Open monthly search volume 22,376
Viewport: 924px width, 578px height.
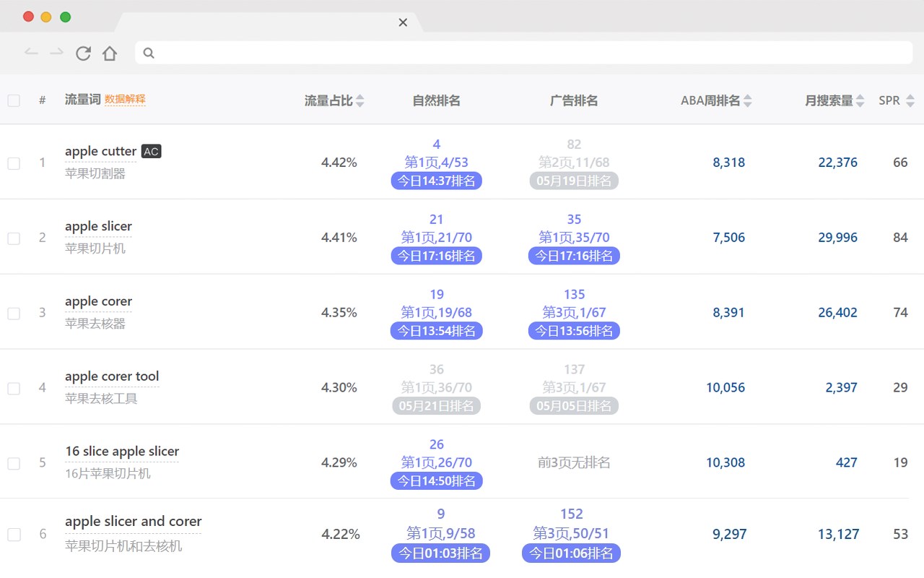coord(837,163)
